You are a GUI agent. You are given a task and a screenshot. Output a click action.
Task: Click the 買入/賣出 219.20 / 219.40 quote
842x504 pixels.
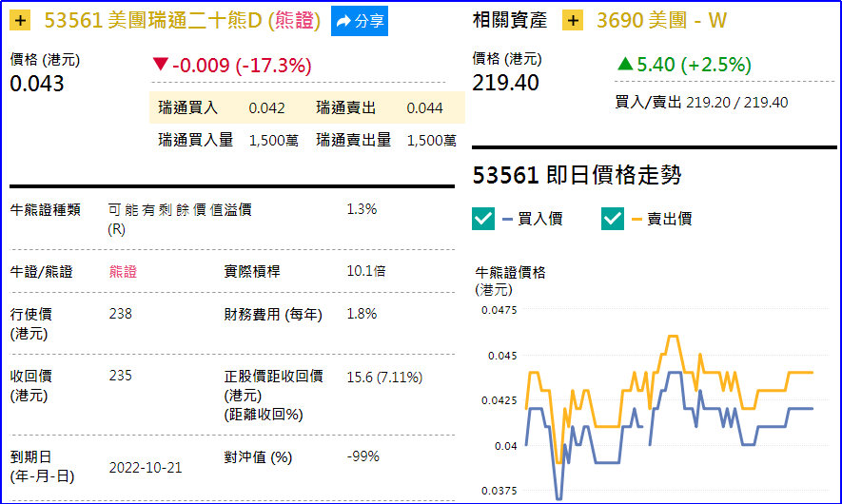pos(701,103)
